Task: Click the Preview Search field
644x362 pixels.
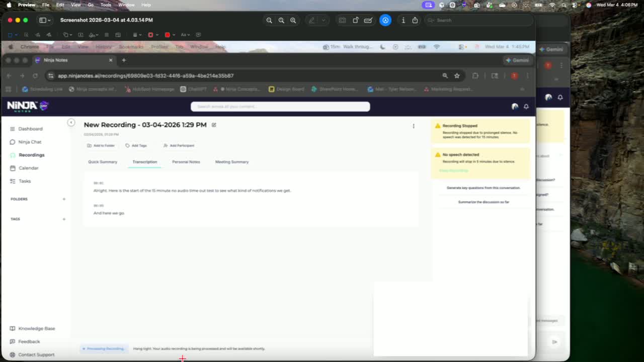Action: click(478, 20)
